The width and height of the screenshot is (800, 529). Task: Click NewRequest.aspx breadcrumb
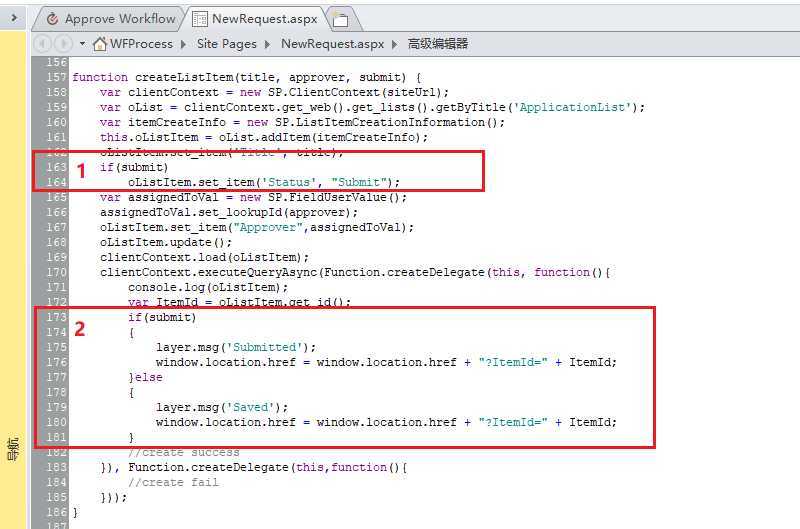click(333, 44)
